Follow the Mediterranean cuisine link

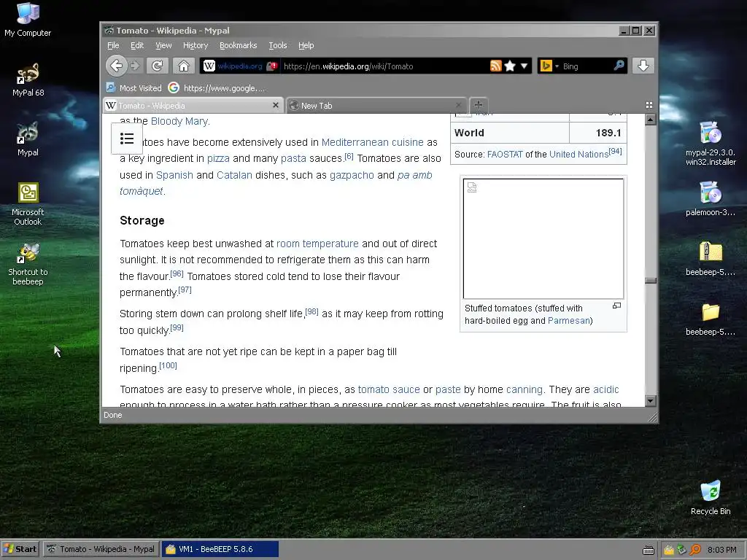[372, 142]
